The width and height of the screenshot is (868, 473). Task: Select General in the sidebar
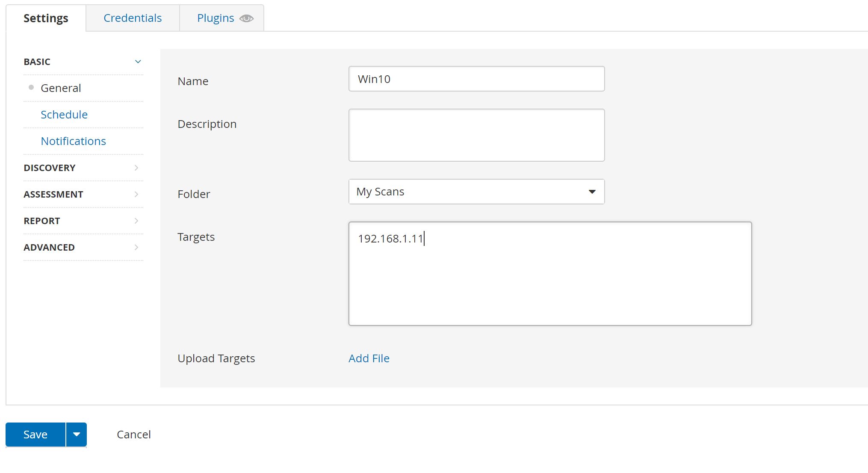click(61, 88)
